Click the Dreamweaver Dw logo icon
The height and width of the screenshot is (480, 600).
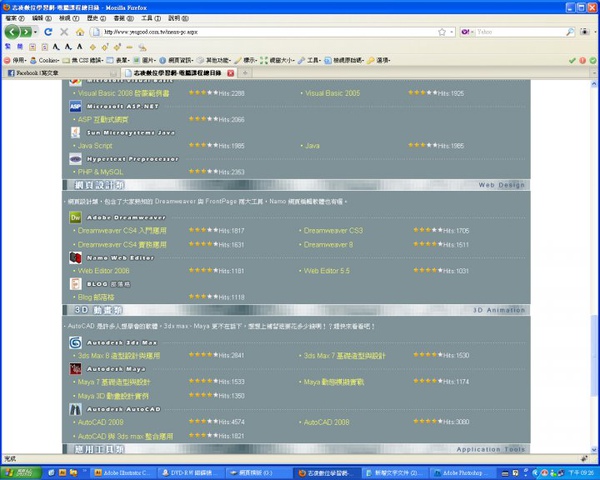[x=75, y=217]
